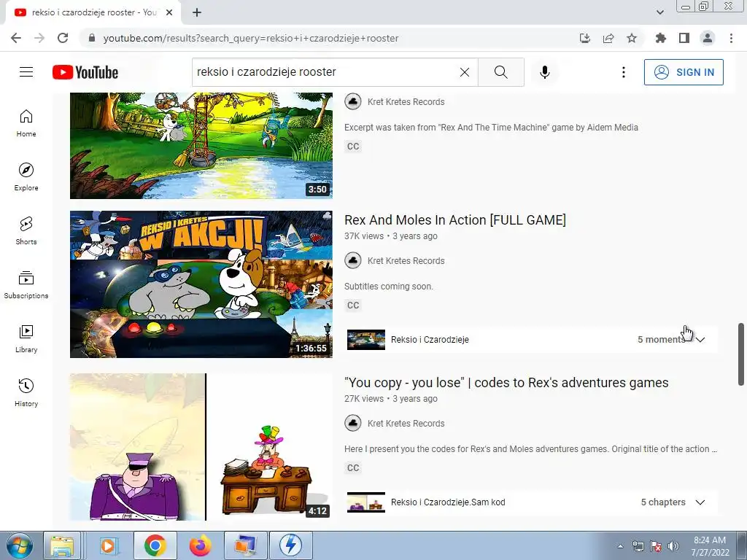Open the Windows Start button
The image size is (747, 560).
point(19,545)
